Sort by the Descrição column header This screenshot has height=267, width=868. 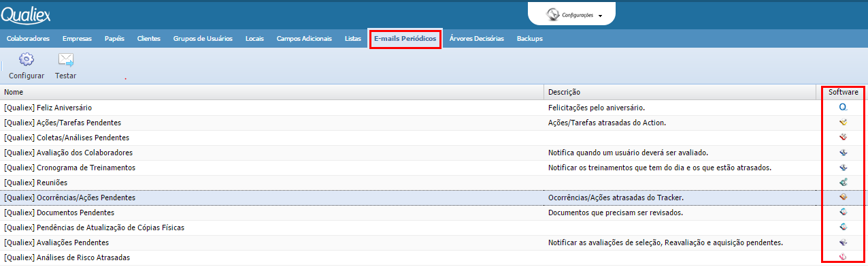(680, 92)
